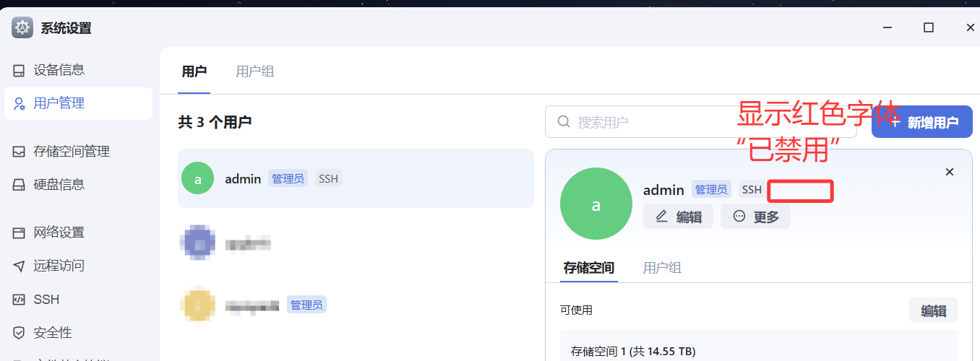Click the System Settings gear icon in title bar
The height and width of the screenshot is (361, 980).
[22, 28]
